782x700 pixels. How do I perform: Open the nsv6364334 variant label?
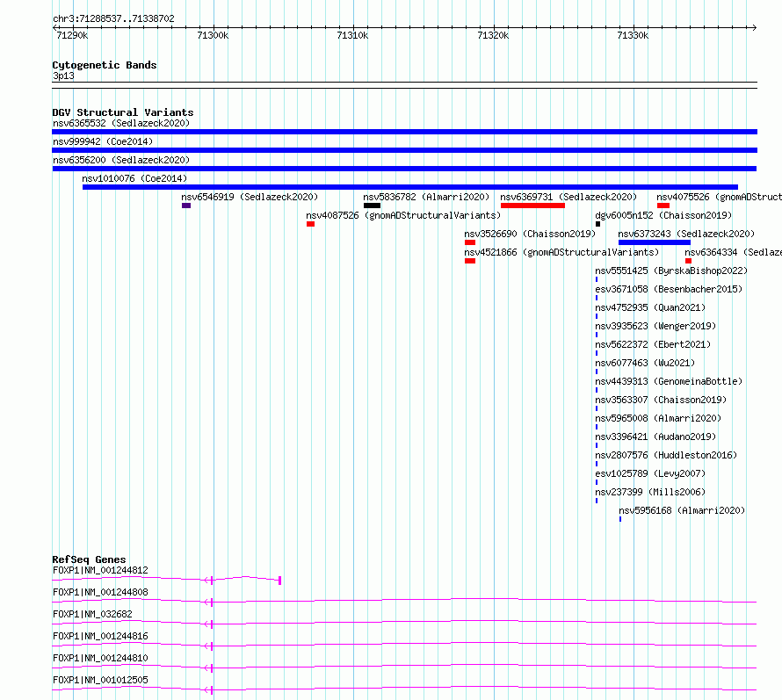733,252
